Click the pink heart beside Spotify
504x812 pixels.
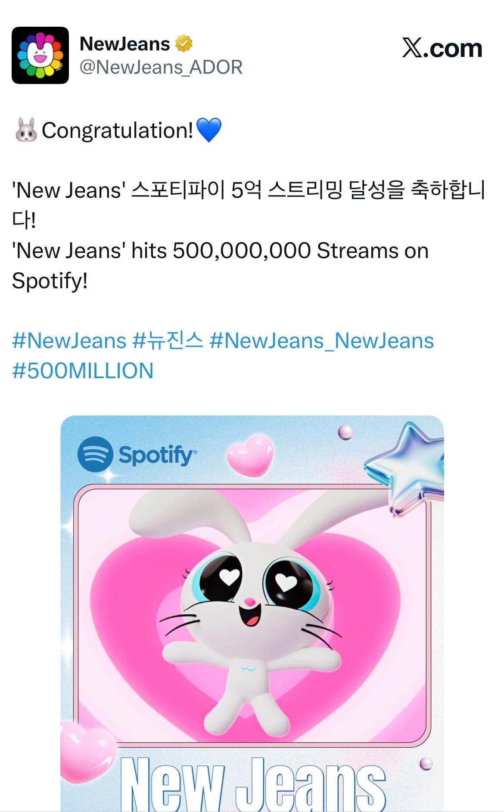[x=250, y=454]
